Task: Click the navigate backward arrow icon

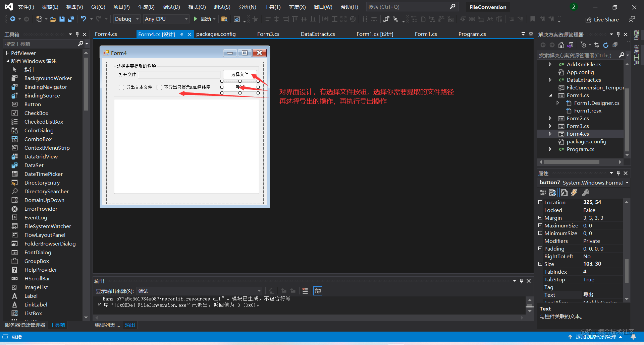Action: coord(13,19)
